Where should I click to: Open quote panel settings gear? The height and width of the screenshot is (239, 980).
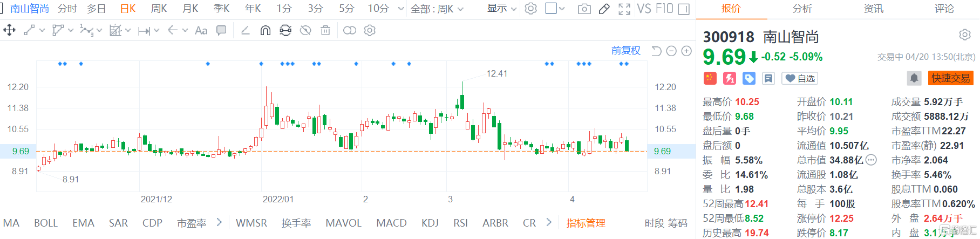pyautogui.click(x=965, y=35)
